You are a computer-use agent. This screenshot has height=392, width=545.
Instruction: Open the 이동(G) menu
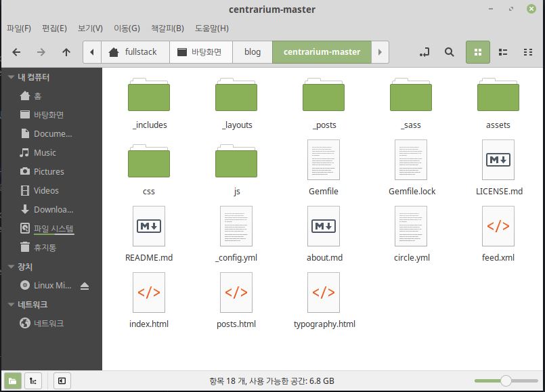[127, 28]
